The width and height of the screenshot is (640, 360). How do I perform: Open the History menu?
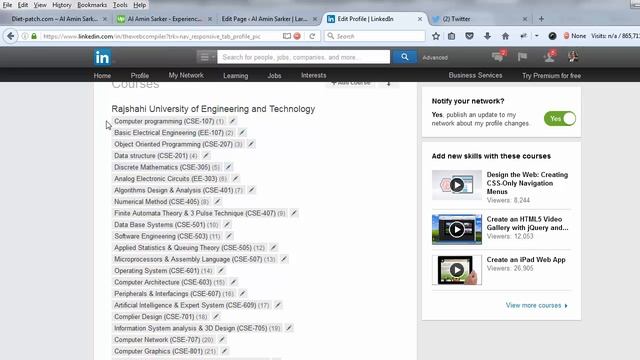point(62,5)
